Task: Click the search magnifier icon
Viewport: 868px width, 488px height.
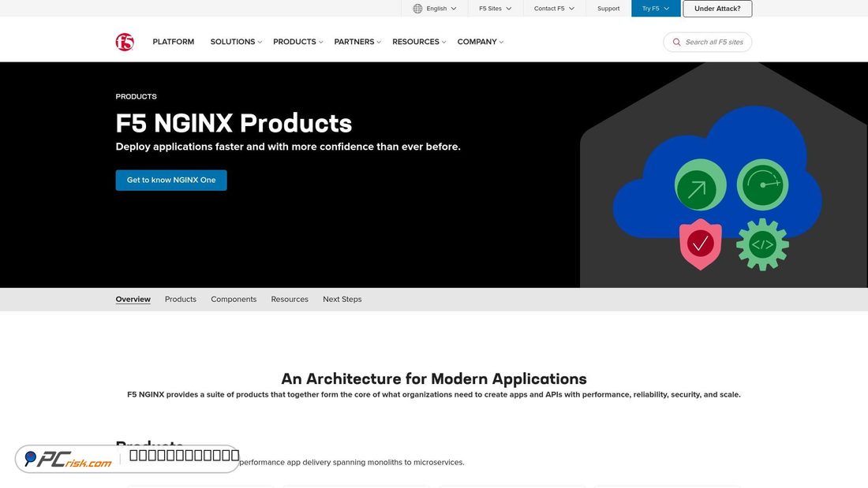Action: point(676,42)
